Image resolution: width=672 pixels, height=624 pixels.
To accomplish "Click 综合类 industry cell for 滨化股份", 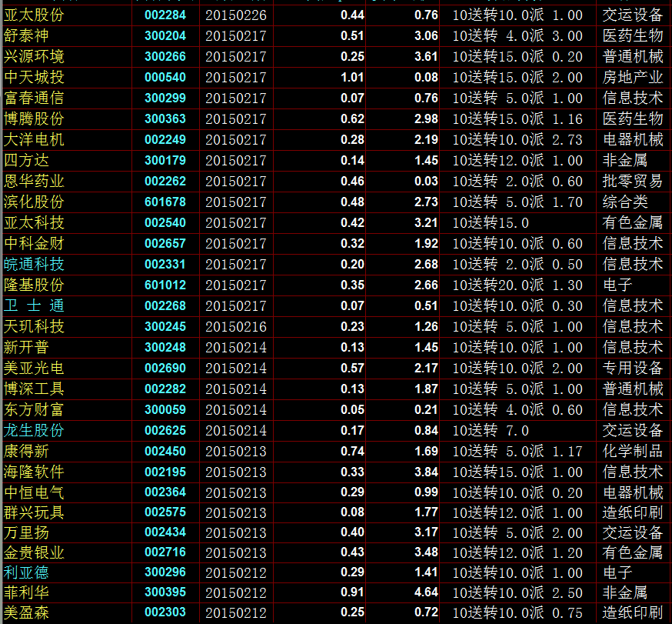I will pos(625,202).
